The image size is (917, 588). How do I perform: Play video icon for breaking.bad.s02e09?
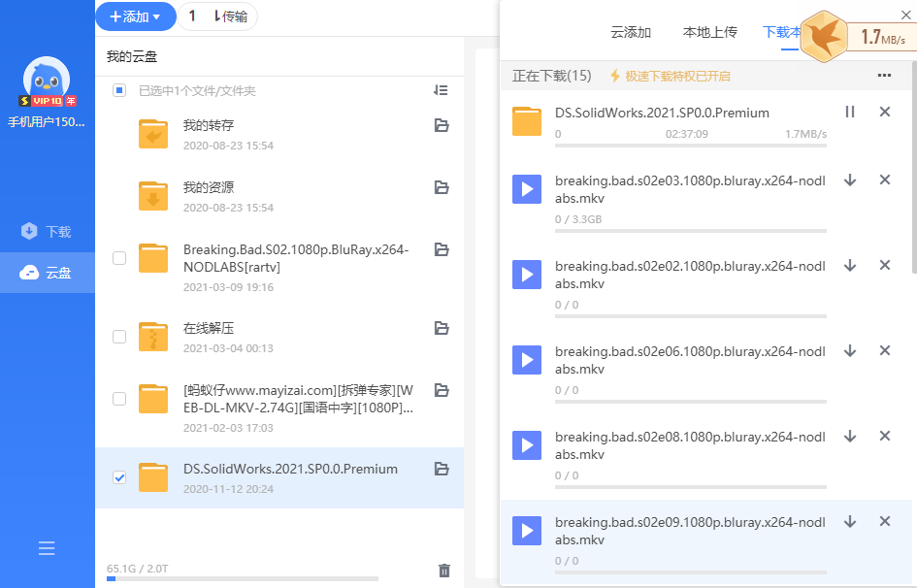pos(527,531)
